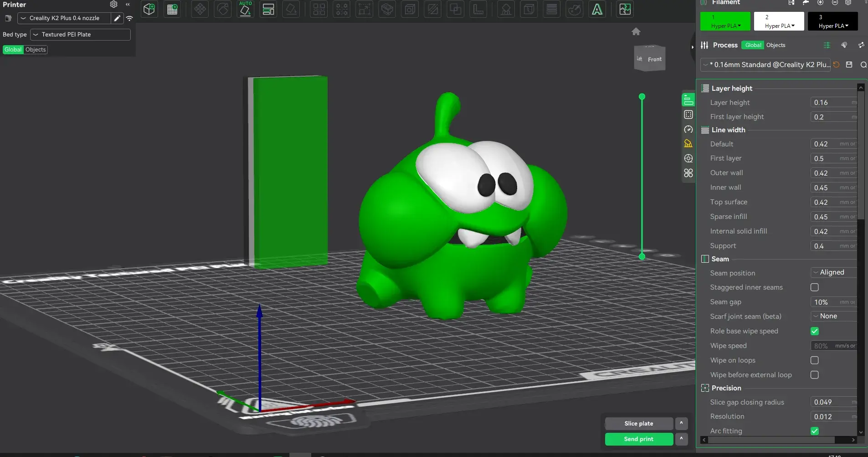Open the Seam painting tool

[x=529, y=9]
